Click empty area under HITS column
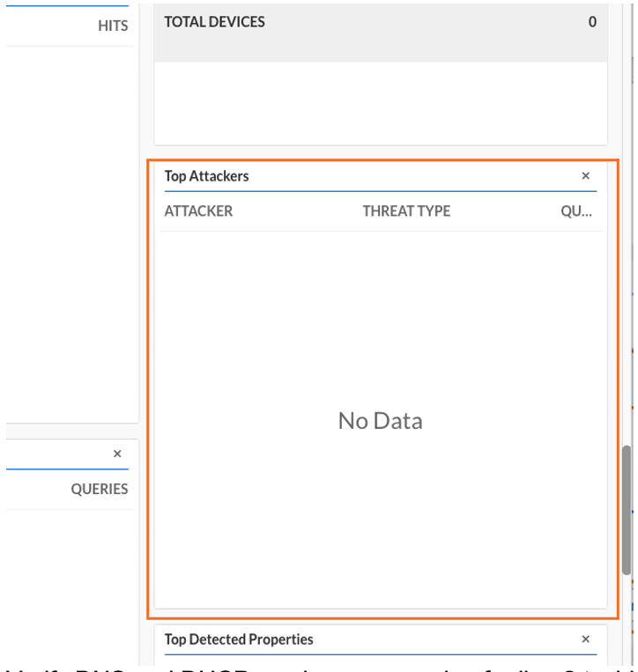 70,220
